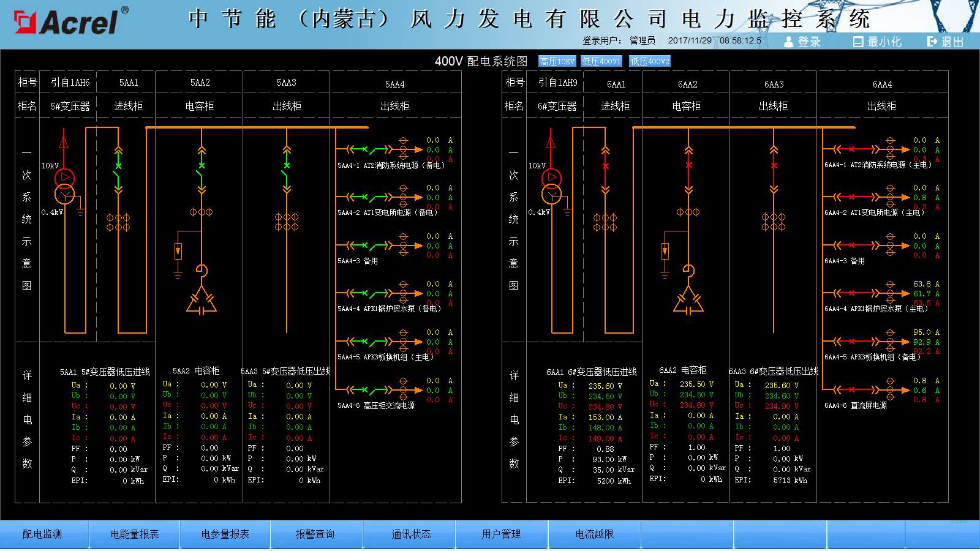Click the 6AA4-1 feeder breaker symbol

pos(856,149)
